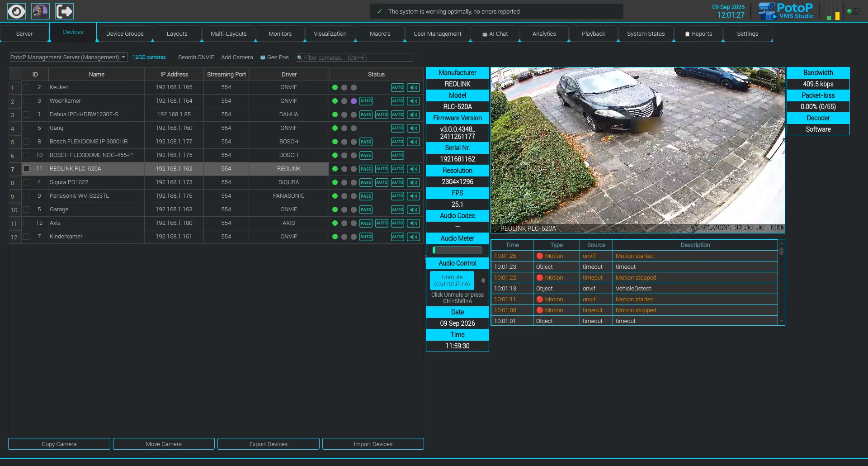Click the Copy Camera button
Screen dimensions: 868x466
click(59, 444)
